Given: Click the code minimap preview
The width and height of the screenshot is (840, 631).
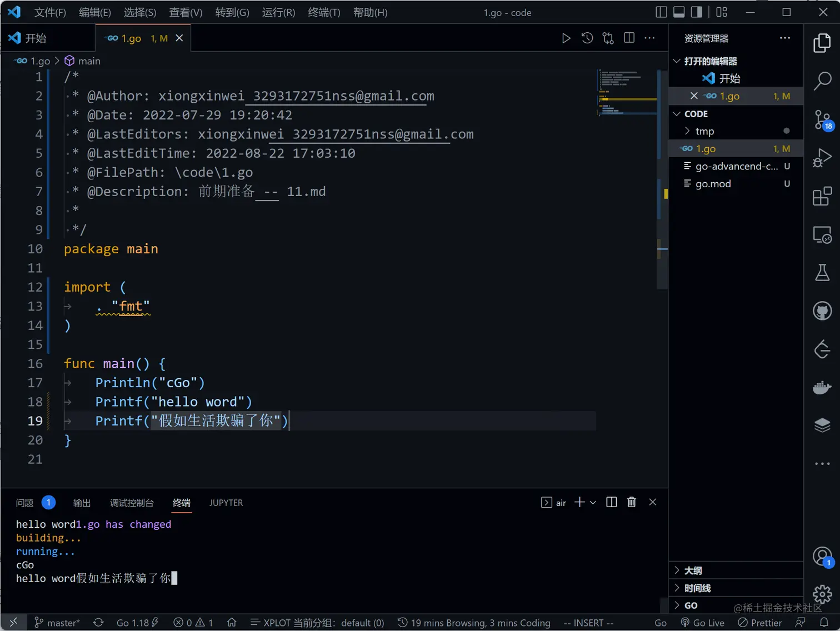Looking at the screenshot, I should pyautogui.click(x=627, y=93).
